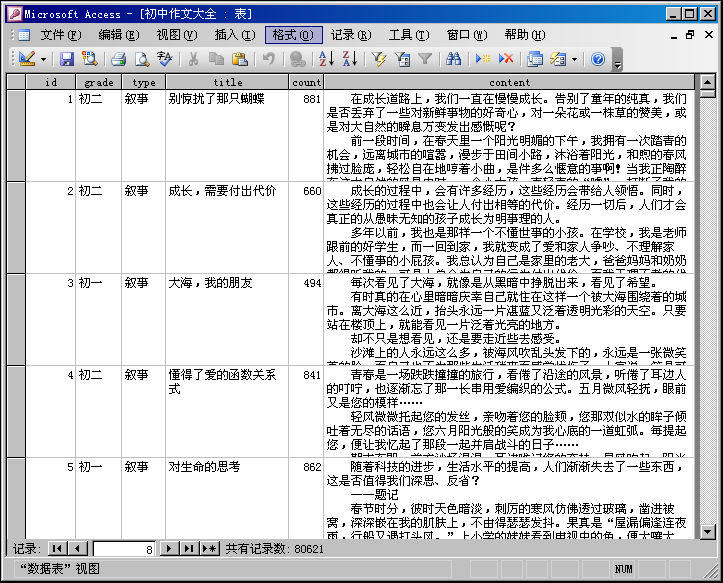723x583 pixels.
Task: Click Filter By Form icon
Action: [x=403, y=59]
